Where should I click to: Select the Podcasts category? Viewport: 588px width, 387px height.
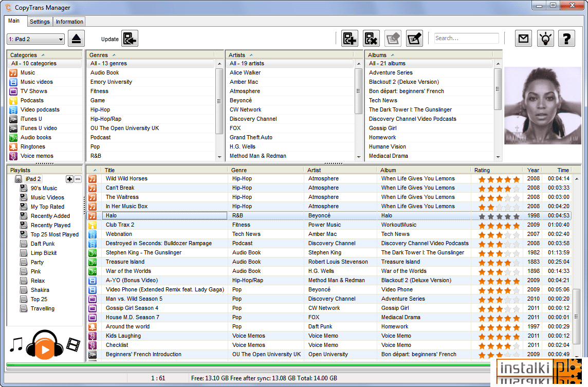(x=45, y=101)
